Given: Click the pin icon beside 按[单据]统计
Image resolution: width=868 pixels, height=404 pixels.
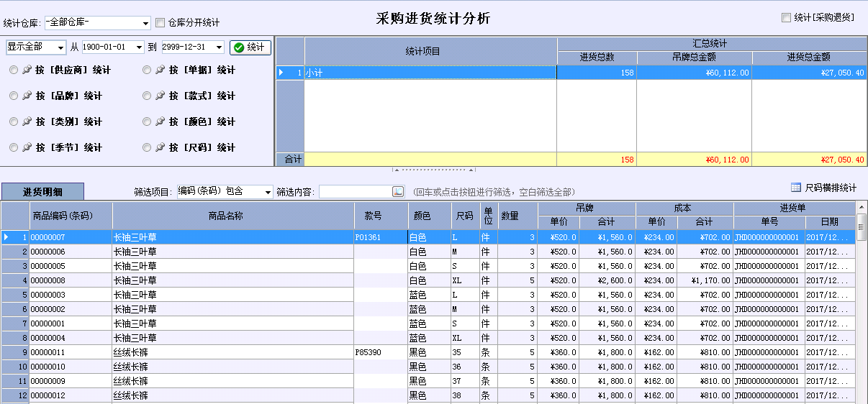Looking at the screenshot, I should click(160, 70).
